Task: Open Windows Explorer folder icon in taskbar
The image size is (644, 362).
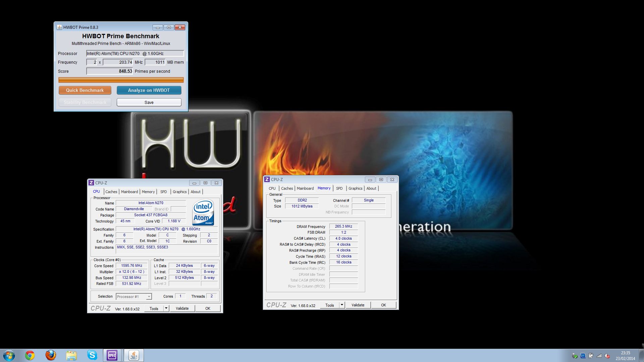Action: click(x=71, y=355)
